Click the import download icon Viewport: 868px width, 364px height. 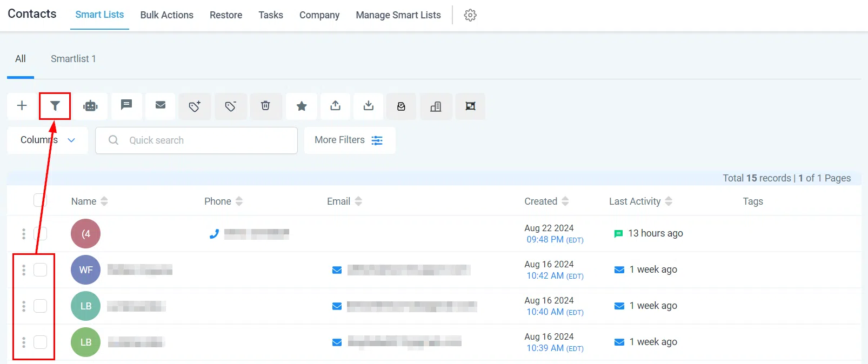[x=369, y=105]
